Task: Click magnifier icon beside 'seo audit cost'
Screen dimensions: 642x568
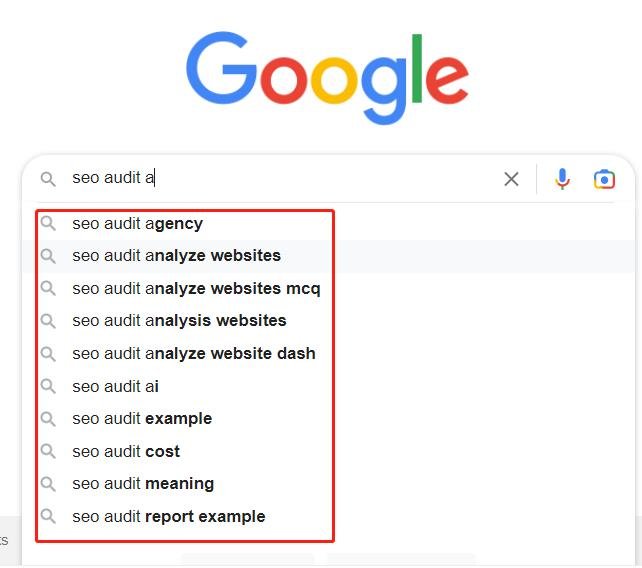Action: [x=48, y=451]
